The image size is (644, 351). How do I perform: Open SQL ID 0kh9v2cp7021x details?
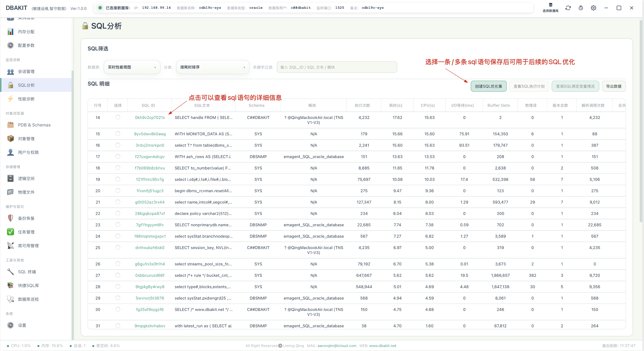(x=150, y=118)
